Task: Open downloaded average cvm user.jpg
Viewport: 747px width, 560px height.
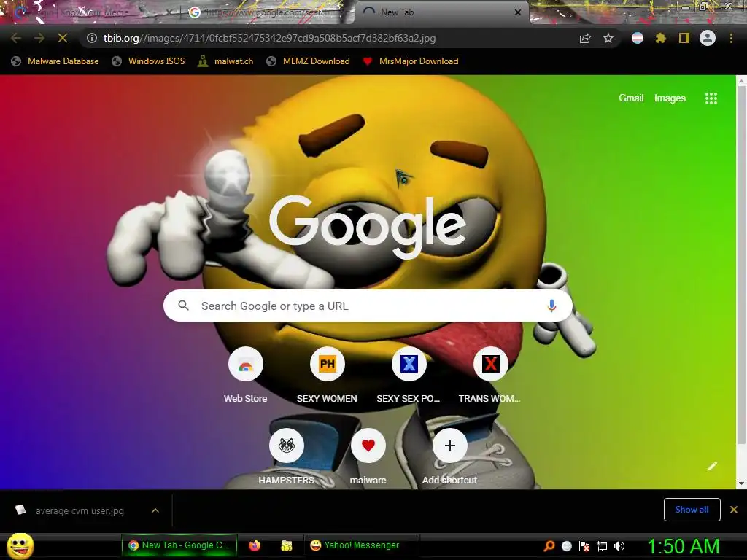Action: [78, 510]
